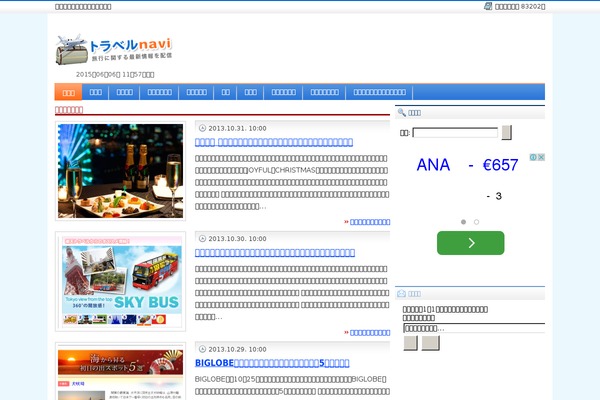Click the magnifier icon in sidebar search header

pos(401,112)
